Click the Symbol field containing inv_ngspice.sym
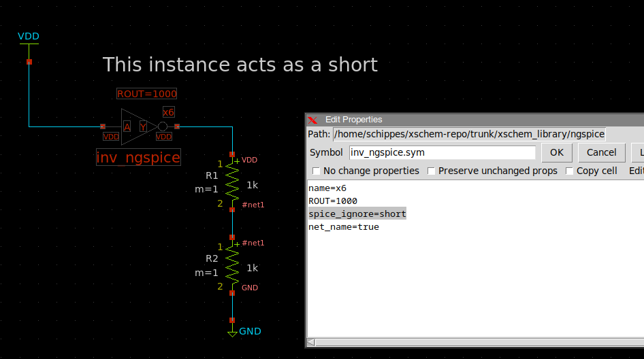 442,152
